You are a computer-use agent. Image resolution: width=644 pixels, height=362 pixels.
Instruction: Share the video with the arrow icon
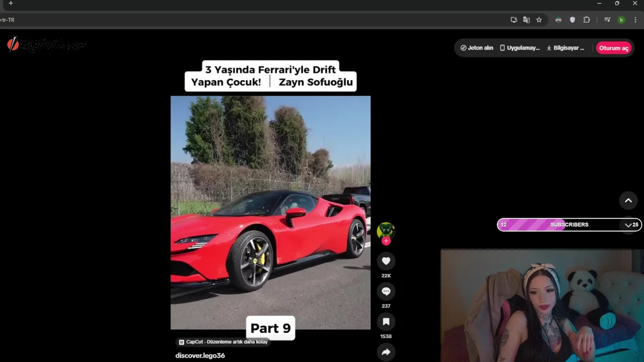(386, 352)
